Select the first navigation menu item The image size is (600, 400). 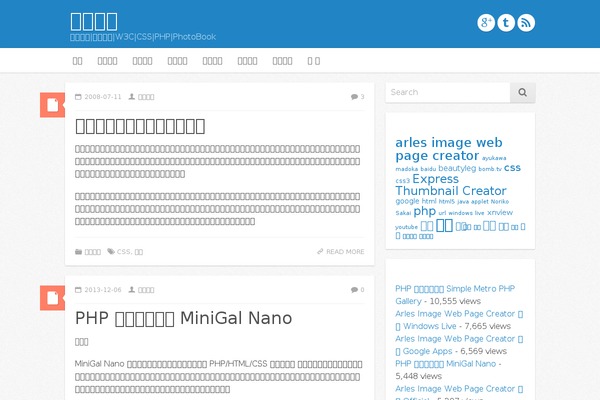(77, 61)
